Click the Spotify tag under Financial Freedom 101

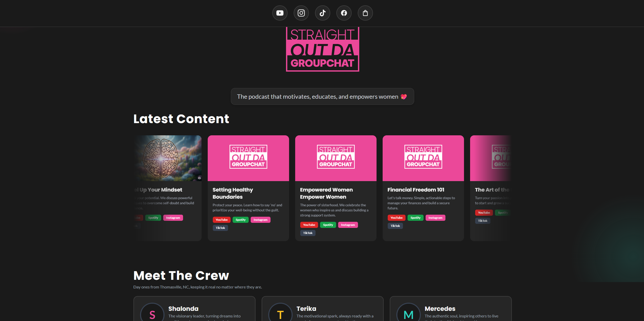[415, 217]
